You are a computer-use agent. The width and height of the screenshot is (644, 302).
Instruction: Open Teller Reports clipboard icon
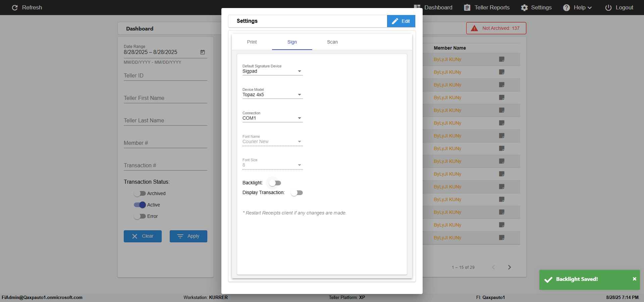pos(467,7)
